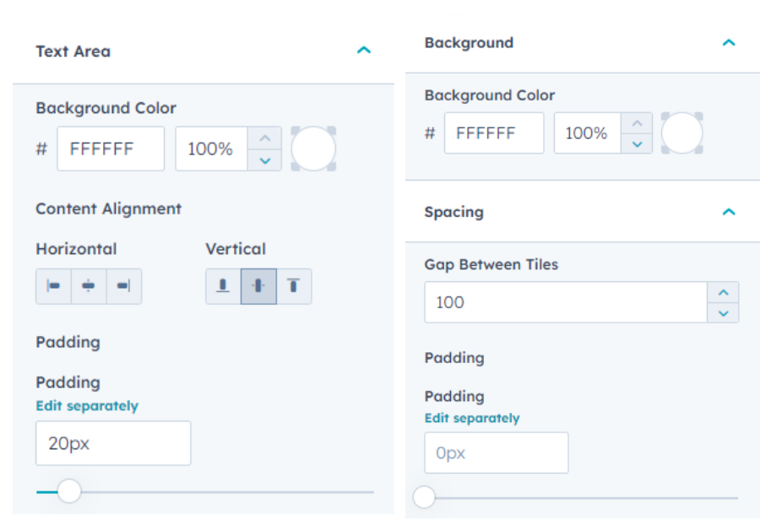Click the Text Area padding slider handle

(x=69, y=491)
